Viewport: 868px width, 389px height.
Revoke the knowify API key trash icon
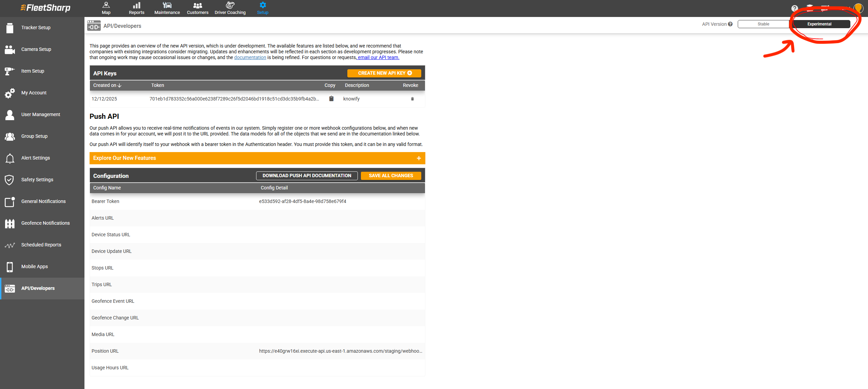pos(412,99)
